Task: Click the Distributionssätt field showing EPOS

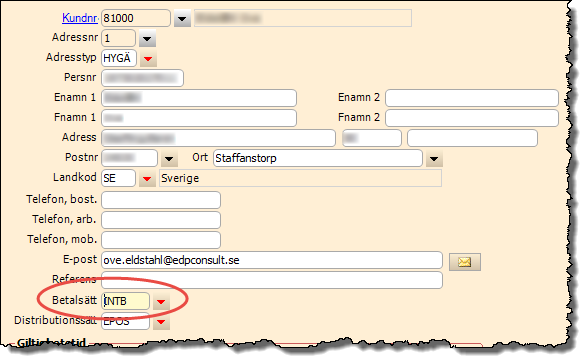Action: [126, 321]
